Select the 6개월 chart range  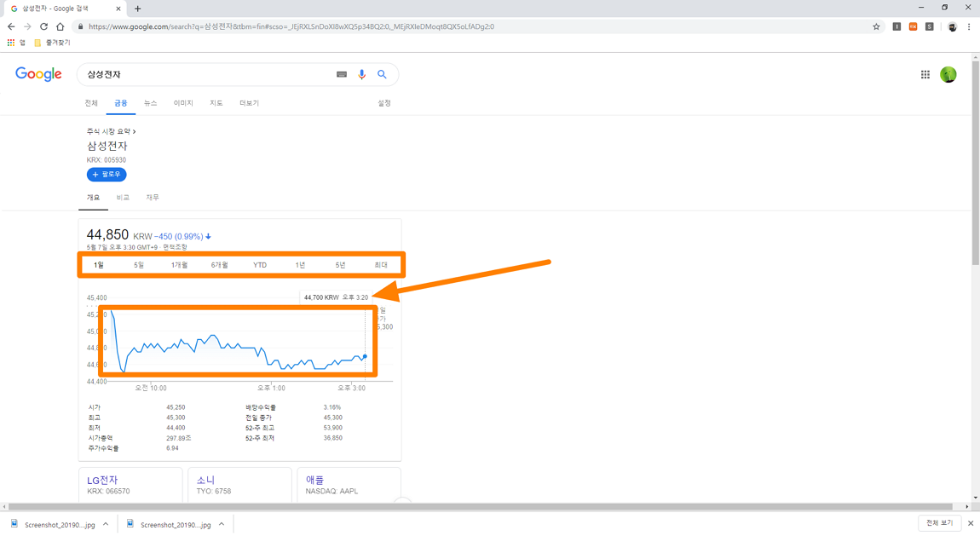click(219, 265)
